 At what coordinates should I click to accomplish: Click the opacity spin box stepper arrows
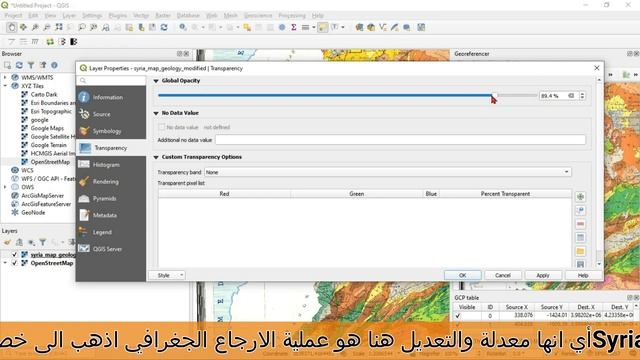coord(582,96)
